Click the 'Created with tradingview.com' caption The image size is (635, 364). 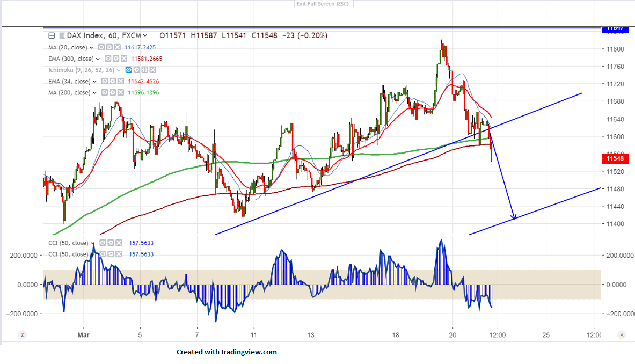click(227, 352)
